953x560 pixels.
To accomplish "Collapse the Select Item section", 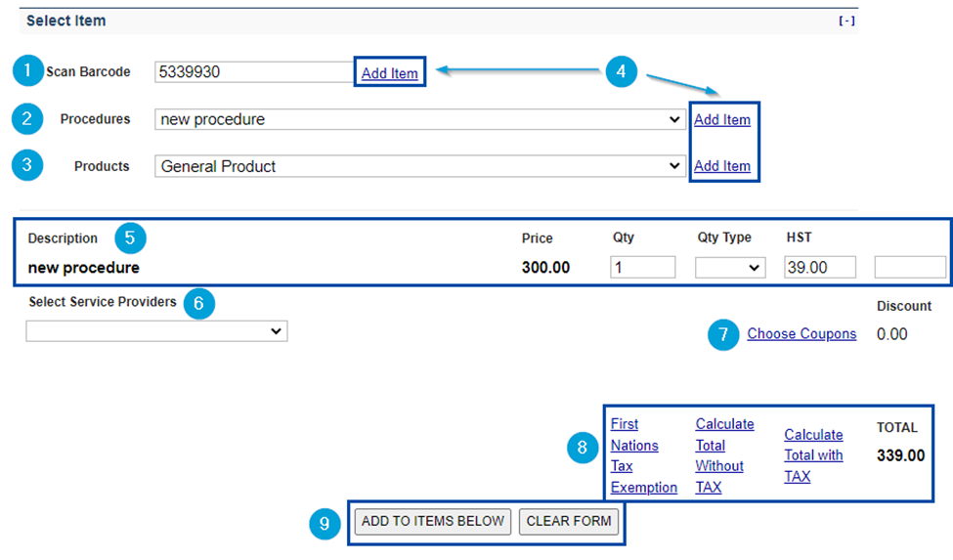I will (846, 22).
